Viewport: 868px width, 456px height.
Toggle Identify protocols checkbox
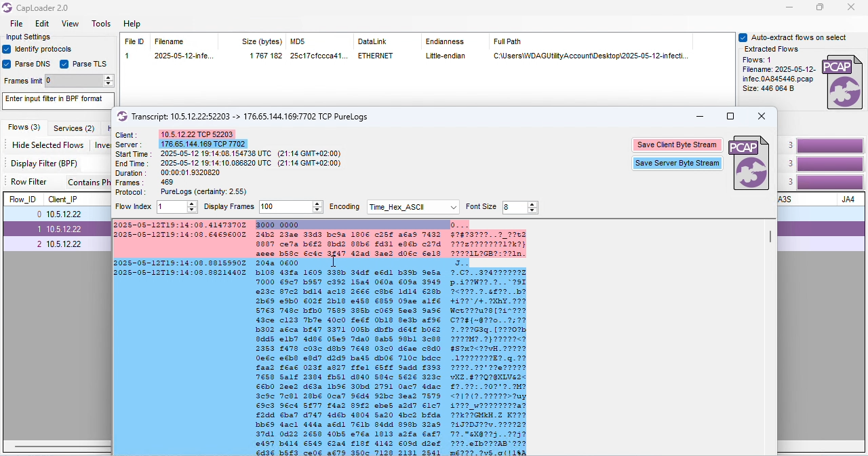click(7, 50)
